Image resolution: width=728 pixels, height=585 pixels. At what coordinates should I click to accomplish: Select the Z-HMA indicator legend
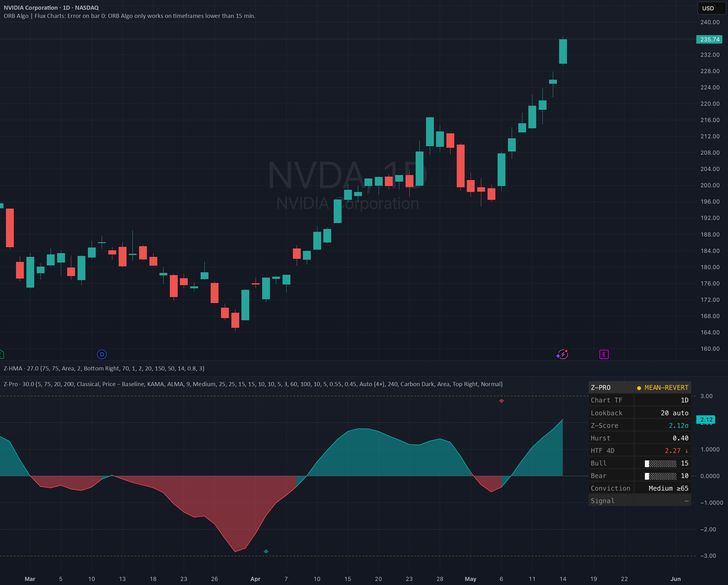[x=104, y=368]
